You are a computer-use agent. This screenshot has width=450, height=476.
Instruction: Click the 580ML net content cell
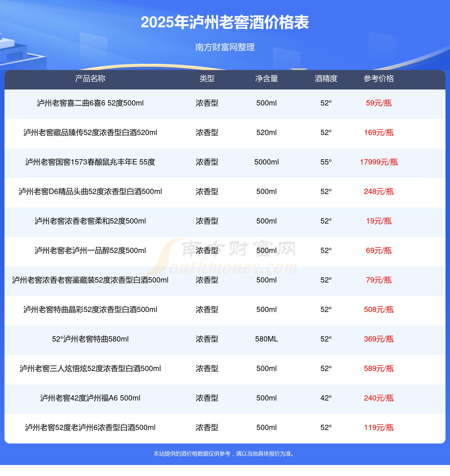coord(266,339)
